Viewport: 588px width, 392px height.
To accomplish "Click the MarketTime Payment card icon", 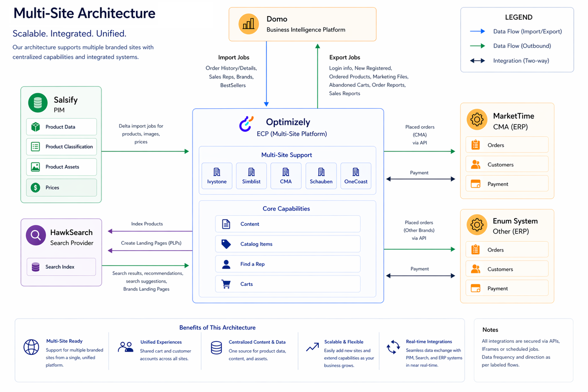I will (475, 184).
